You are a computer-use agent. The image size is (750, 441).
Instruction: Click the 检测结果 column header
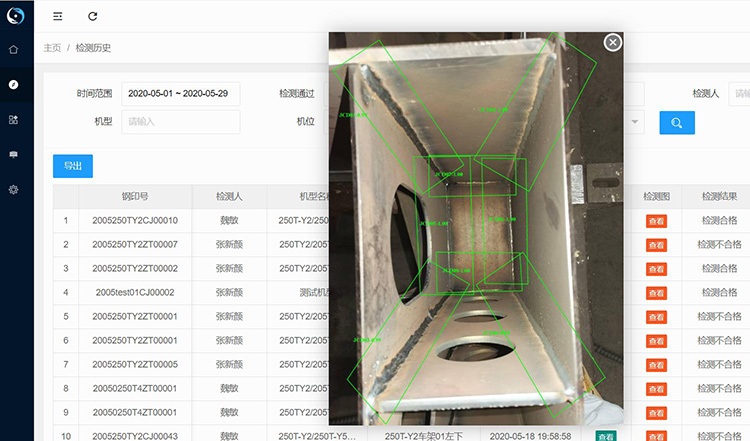pos(719,197)
